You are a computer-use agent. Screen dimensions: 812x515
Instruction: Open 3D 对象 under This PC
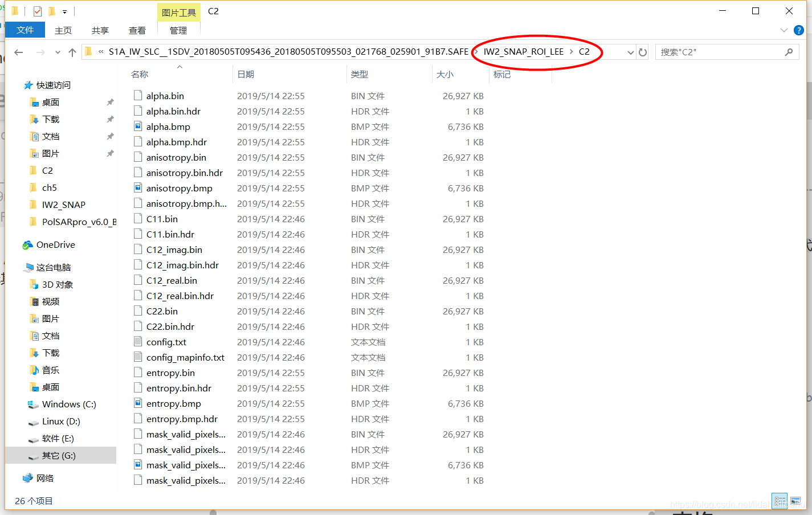(x=58, y=285)
